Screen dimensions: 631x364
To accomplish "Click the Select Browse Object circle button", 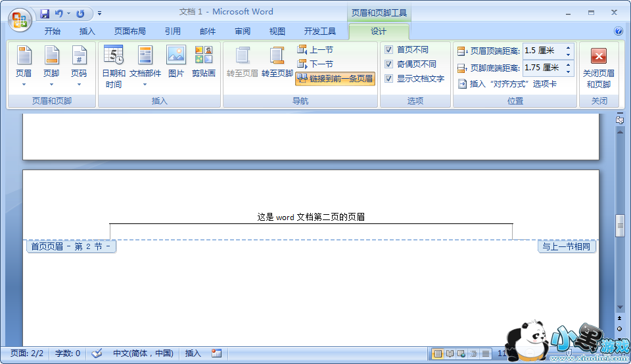I will point(620,329).
